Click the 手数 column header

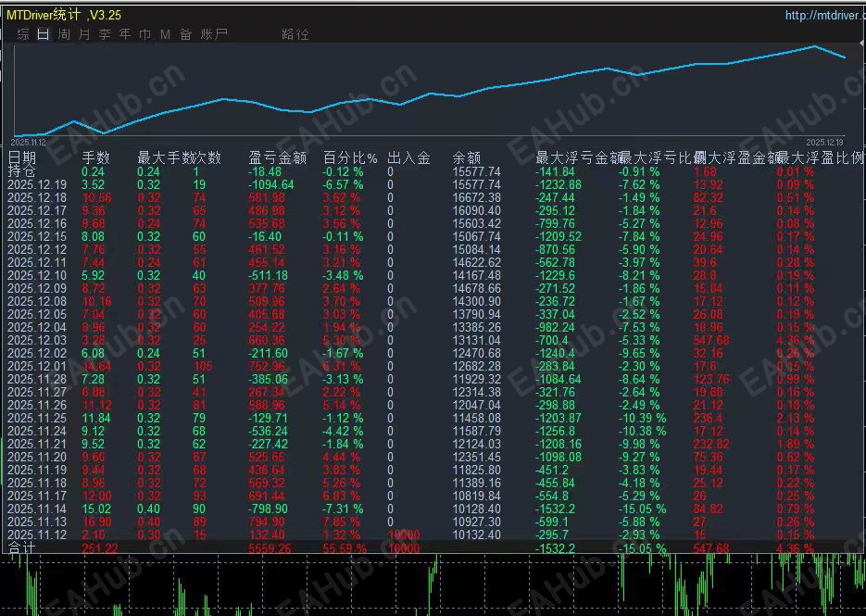96,158
